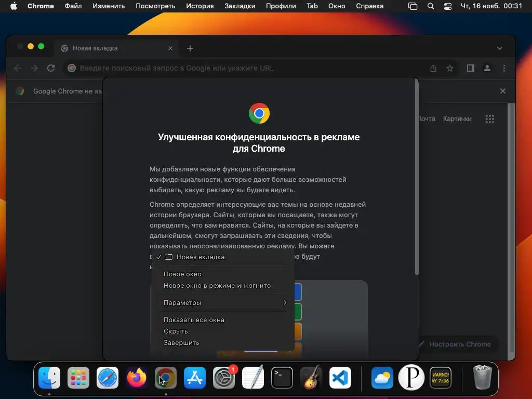This screenshot has height=399, width=532.
Task: Open the Chrome profile icon
Action: point(487,68)
